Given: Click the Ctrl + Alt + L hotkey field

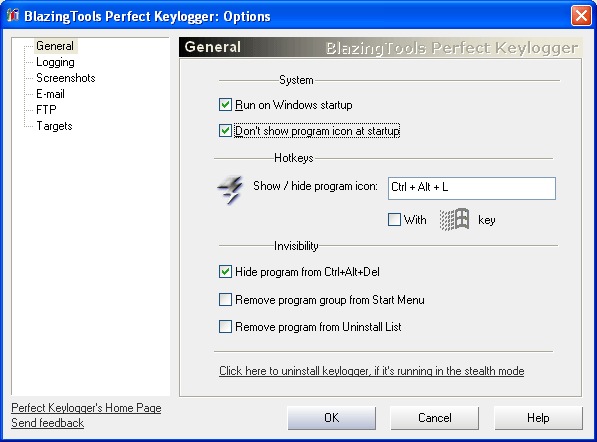Looking at the screenshot, I should pyautogui.click(x=472, y=188).
